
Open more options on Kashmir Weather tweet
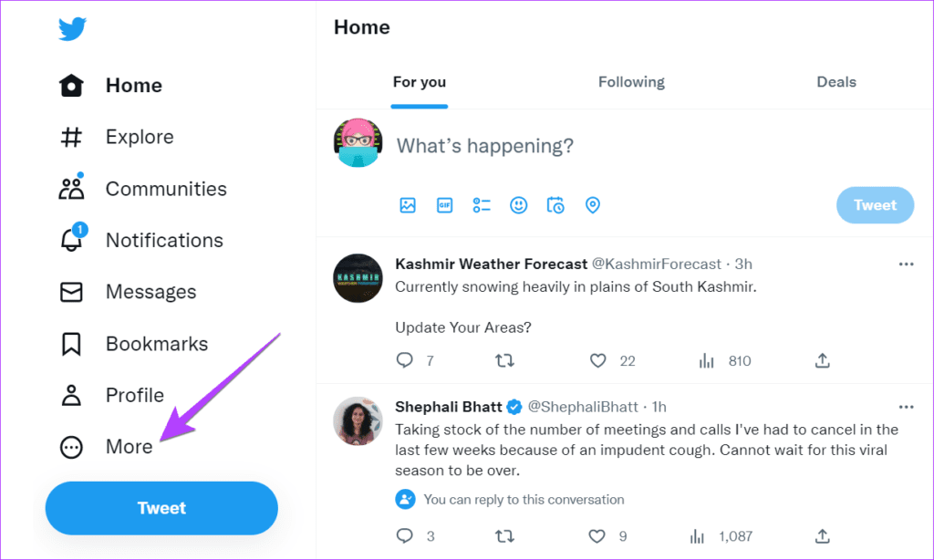coord(906,264)
